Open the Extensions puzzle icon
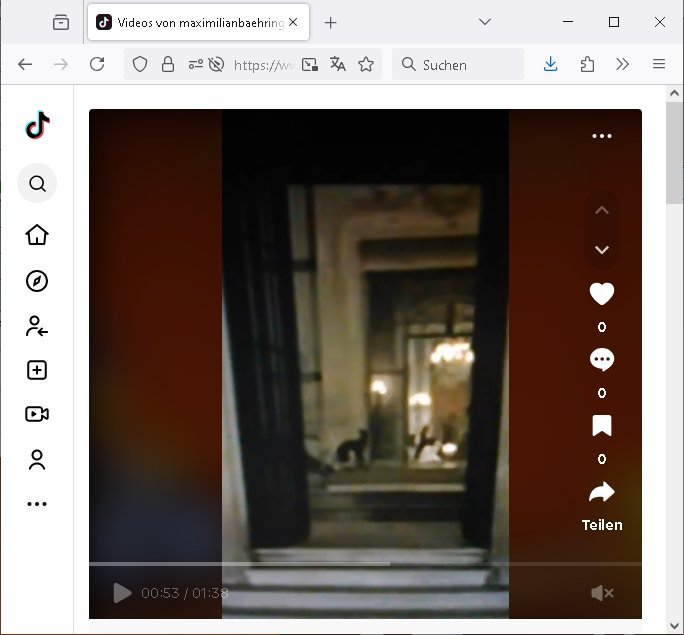684x635 pixels. (587, 65)
